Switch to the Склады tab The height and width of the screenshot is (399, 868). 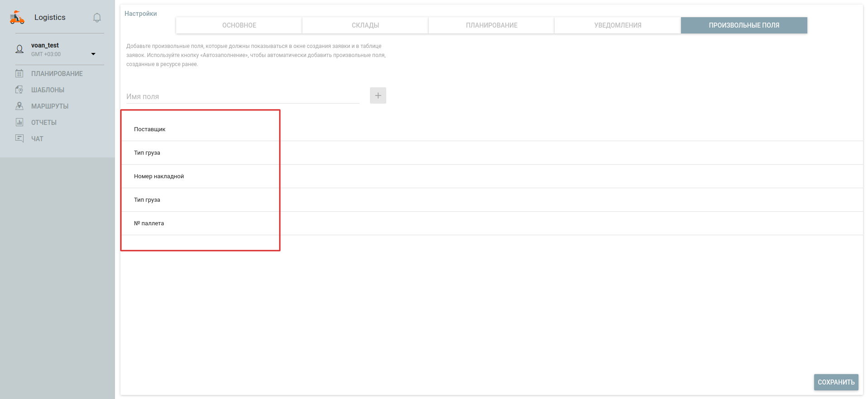365,25
